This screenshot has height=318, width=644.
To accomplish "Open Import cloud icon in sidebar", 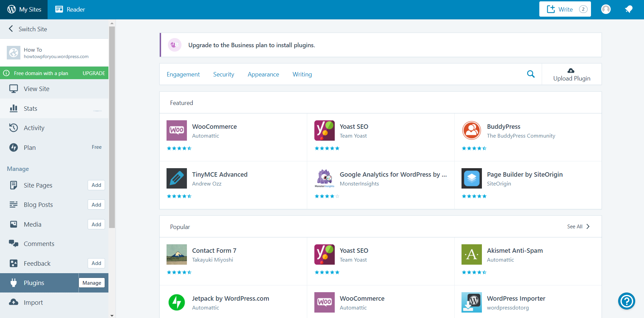I will (x=14, y=302).
